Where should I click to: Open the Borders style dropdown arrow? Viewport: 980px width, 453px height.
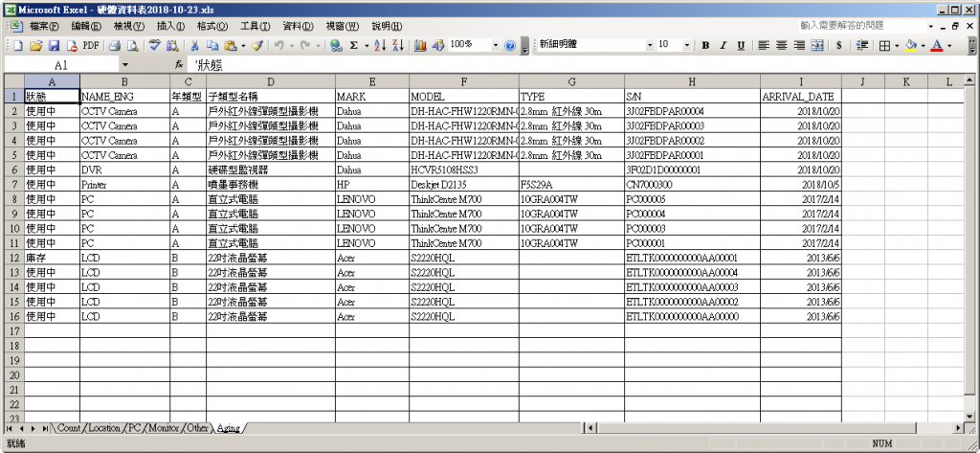point(897,46)
